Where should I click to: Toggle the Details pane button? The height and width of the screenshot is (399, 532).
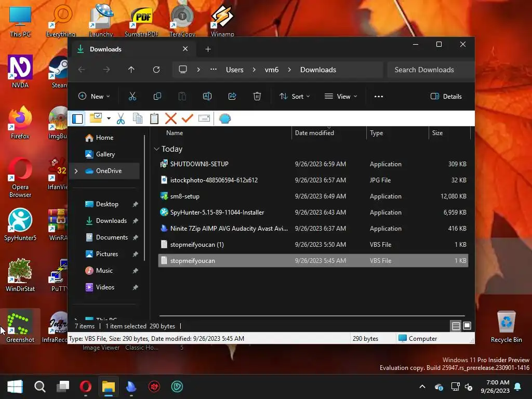[x=446, y=96]
